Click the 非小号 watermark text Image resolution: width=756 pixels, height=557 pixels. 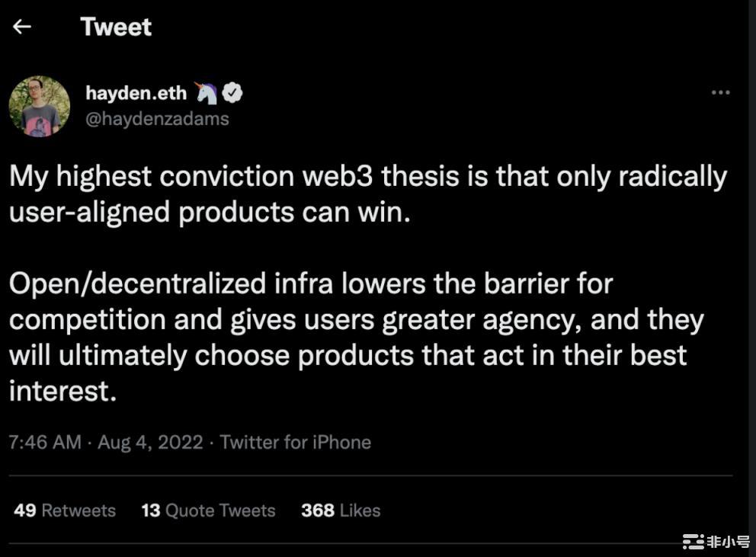pos(727,542)
